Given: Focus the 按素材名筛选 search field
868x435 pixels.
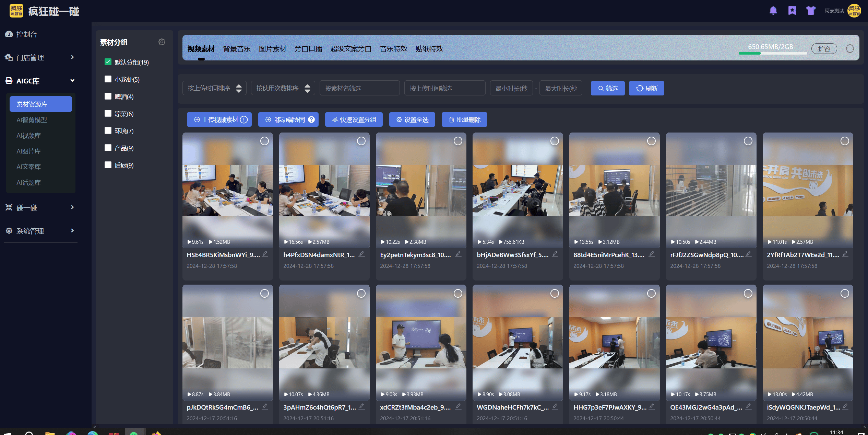Looking at the screenshot, I should coord(359,88).
